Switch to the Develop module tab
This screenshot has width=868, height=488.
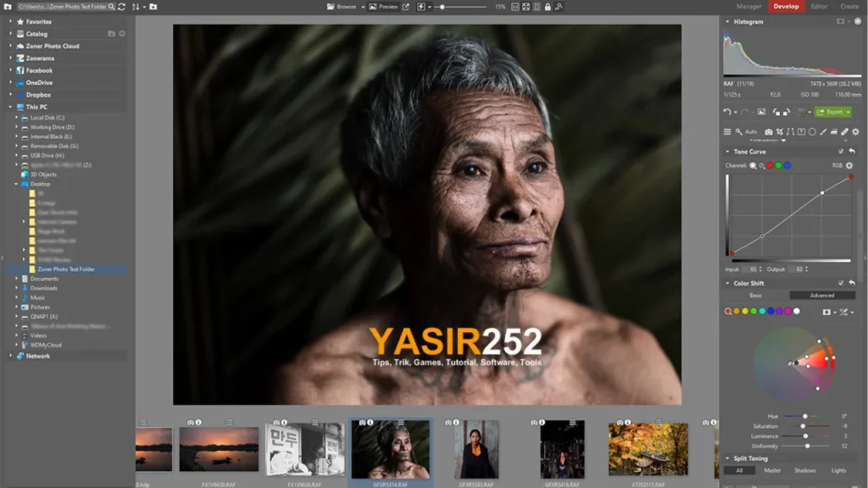[786, 7]
